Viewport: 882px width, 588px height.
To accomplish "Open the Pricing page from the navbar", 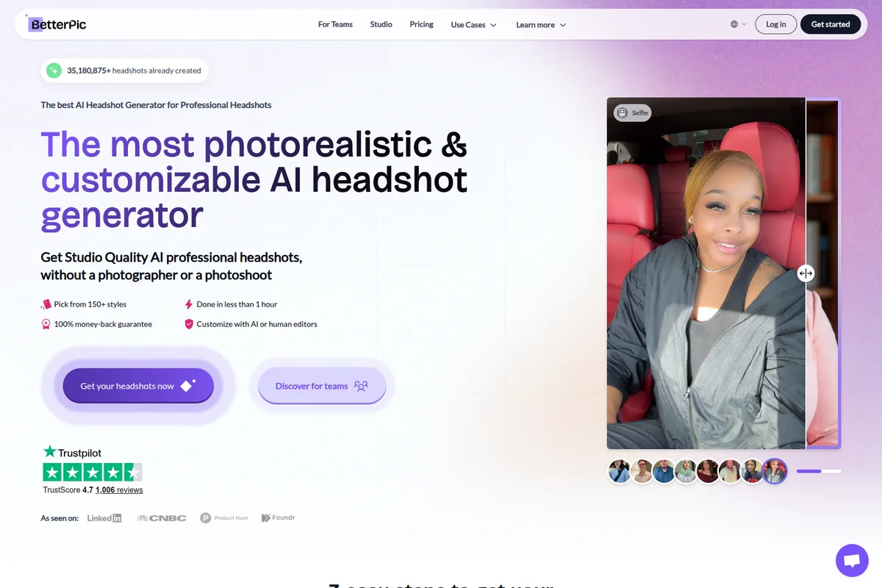I will [x=421, y=24].
